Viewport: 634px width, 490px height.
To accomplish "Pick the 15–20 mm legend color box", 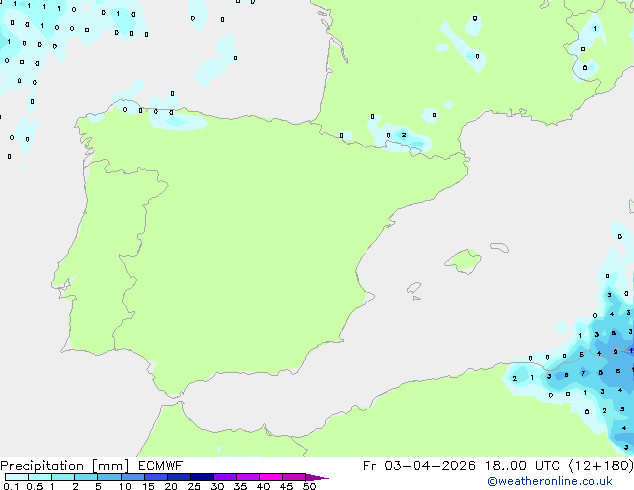I will click(x=155, y=477).
